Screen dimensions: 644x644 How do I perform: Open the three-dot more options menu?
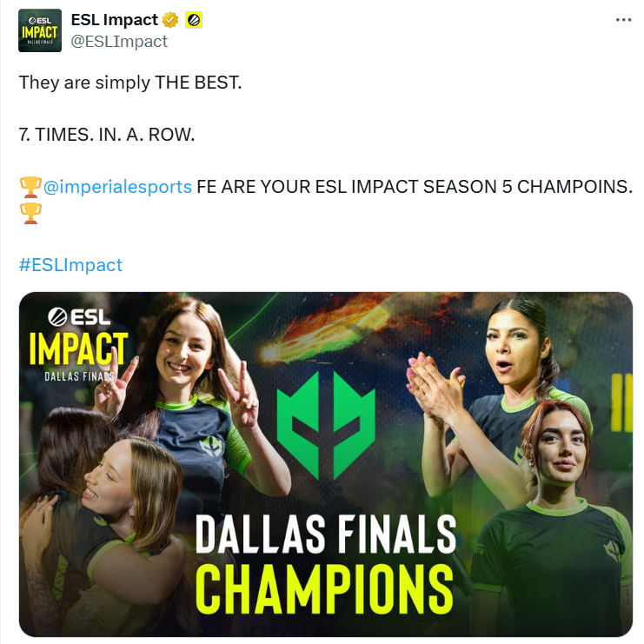coord(623,20)
